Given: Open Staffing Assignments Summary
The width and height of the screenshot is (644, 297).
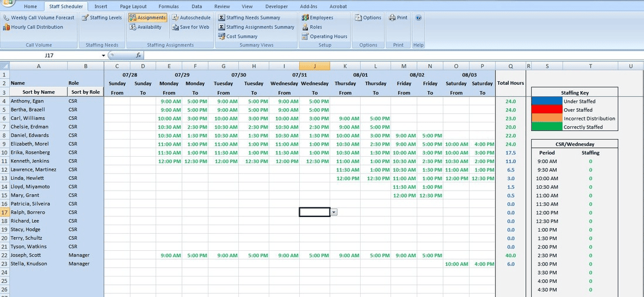Looking at the screenshot, I should point(256,27).
